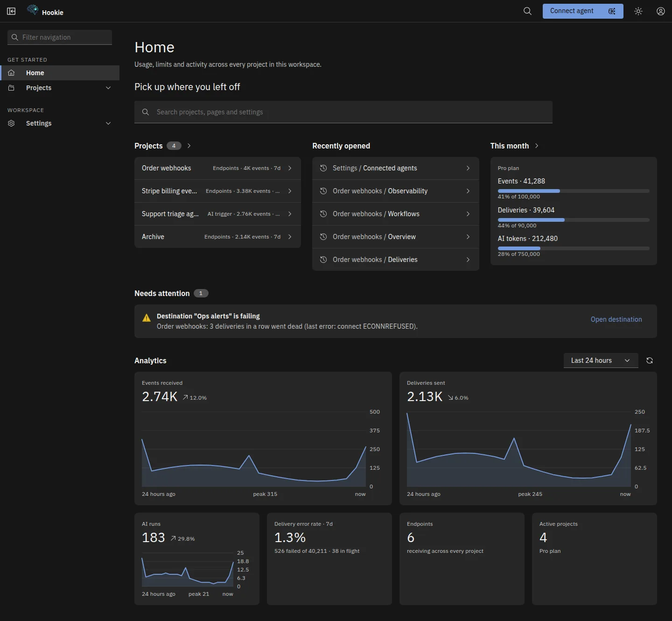Viewport: 672px width, 621px height.
Task: Click the Deliveries usage progress bar
Action: point(574,220)
